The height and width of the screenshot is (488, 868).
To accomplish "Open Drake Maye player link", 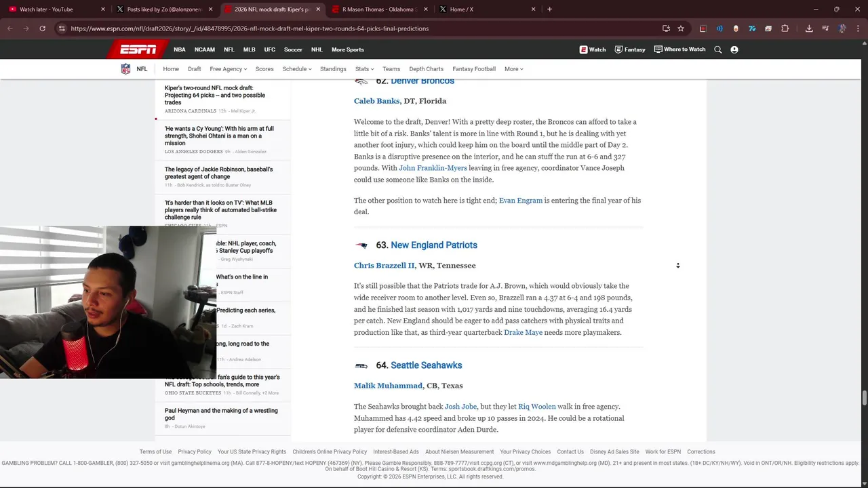I will 523,333.
